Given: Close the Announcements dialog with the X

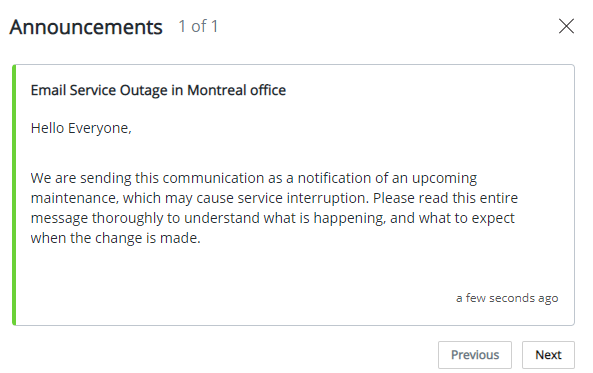Looking at the screenshot, I should [x=566, y=26].
